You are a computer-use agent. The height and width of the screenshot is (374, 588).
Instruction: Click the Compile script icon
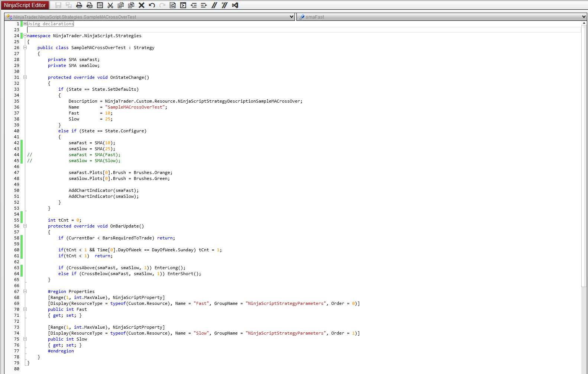(183, 5)
